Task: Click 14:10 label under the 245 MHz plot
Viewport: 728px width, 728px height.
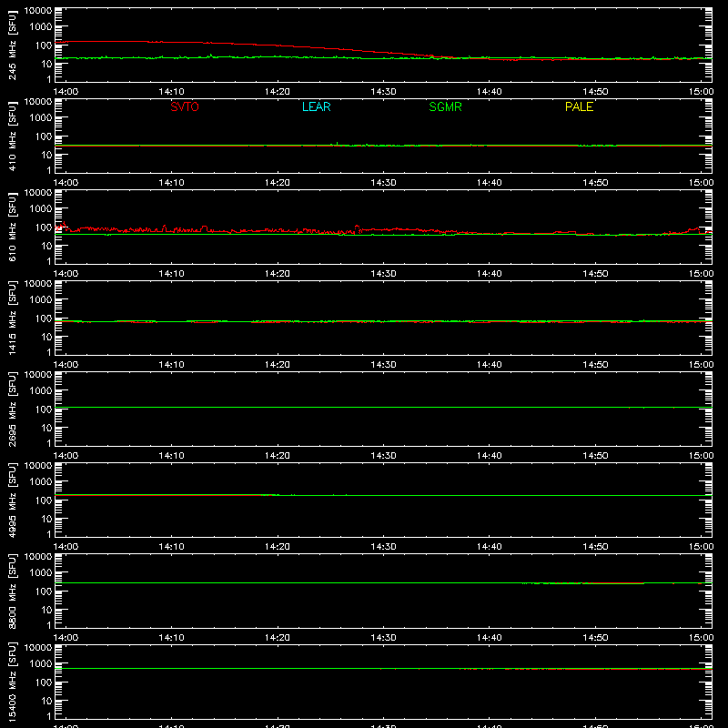Action: click(x=171, y=92)
